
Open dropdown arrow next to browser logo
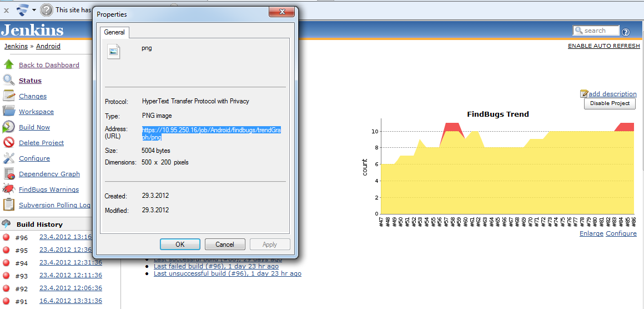coord(34,10)
